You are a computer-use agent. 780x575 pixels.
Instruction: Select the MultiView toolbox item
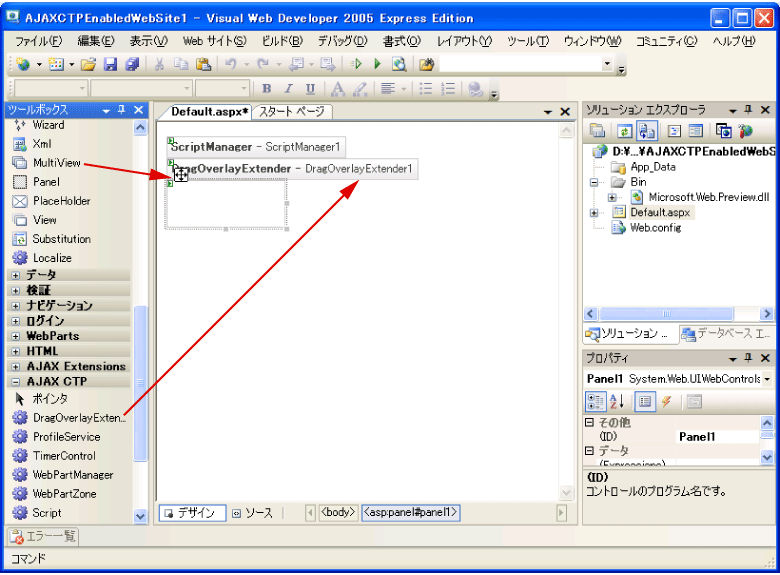47,163
